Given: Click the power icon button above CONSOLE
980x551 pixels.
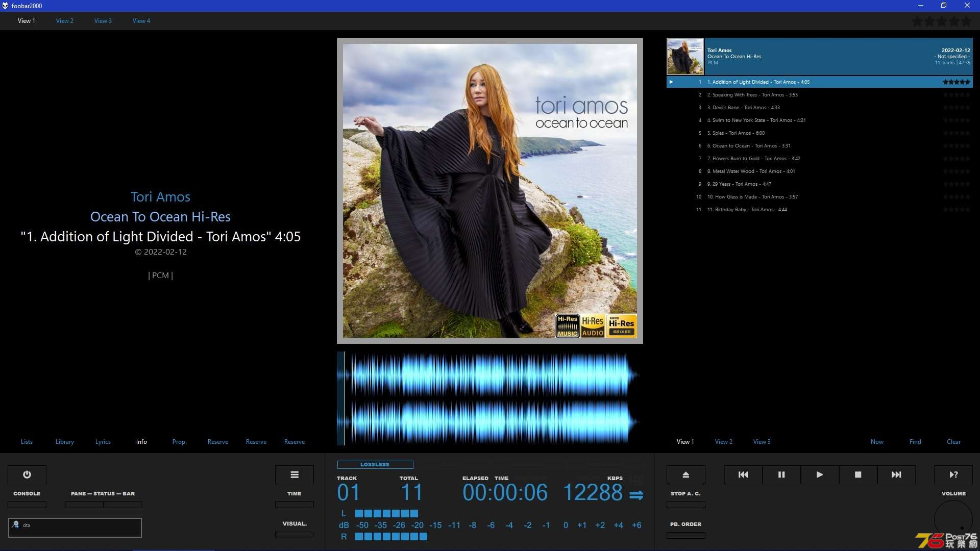Looking at the screenshot, I should point(27,474).
